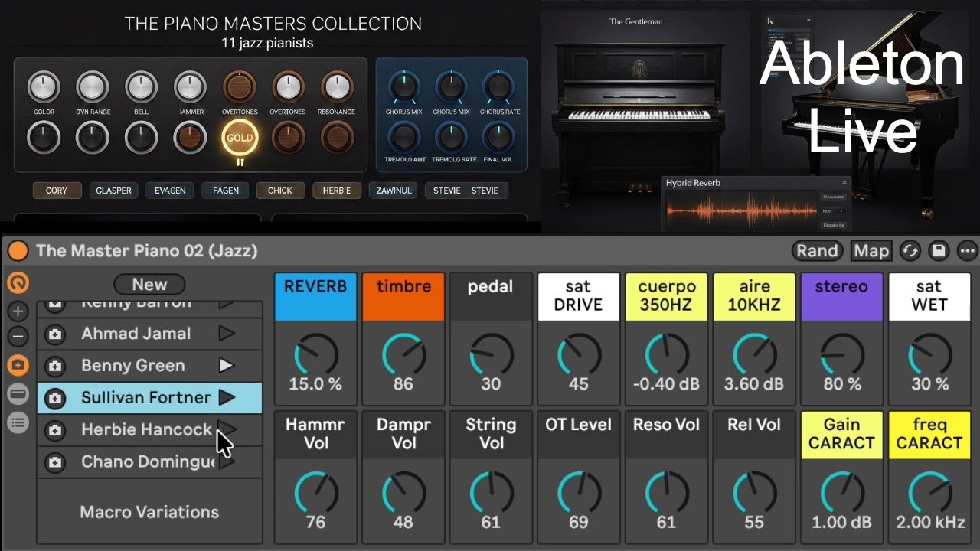
Task: Click the timbre macro knob
Action: tap(403, 355)
